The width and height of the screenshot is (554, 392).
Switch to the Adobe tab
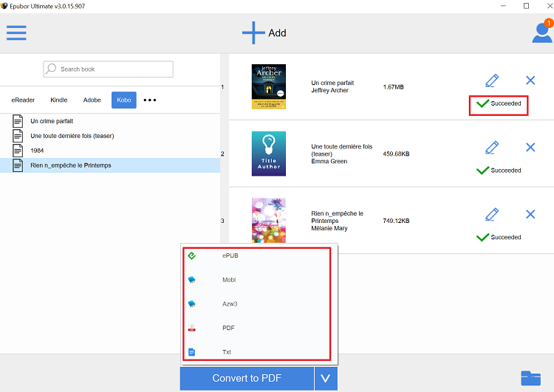point(92,100)
